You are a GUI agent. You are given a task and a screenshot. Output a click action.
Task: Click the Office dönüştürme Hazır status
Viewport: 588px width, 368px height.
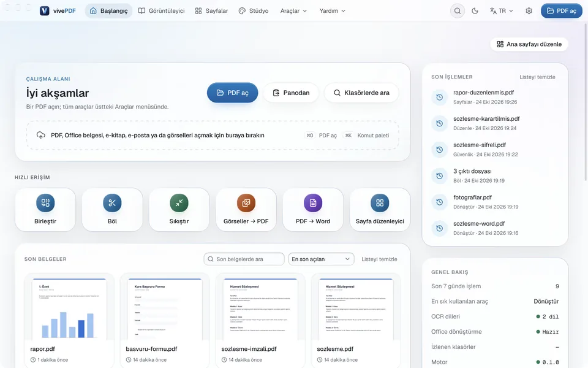tap(548, 332)
